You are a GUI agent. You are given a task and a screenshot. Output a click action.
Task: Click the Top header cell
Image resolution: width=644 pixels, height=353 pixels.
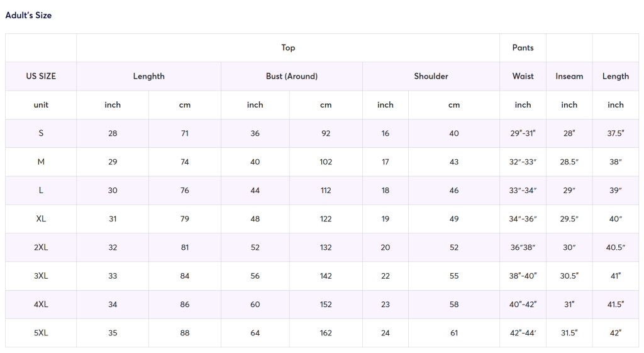[x=288, y=48]
